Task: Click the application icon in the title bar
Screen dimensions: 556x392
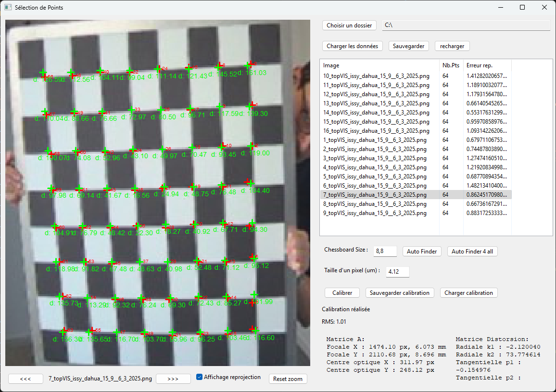Action: pos(7,7)
